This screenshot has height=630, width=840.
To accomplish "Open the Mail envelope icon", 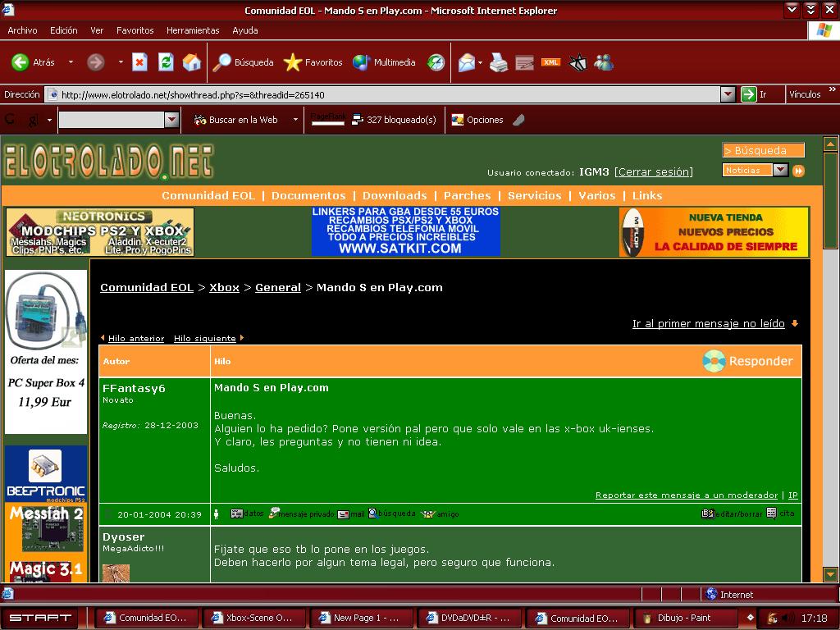I will click(x=466, y=62).
